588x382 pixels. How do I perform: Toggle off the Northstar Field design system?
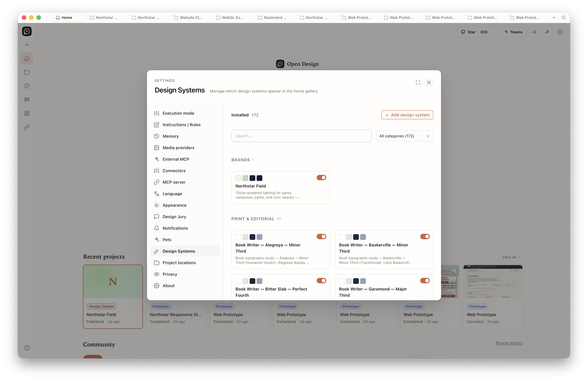[x=321, y=178]
